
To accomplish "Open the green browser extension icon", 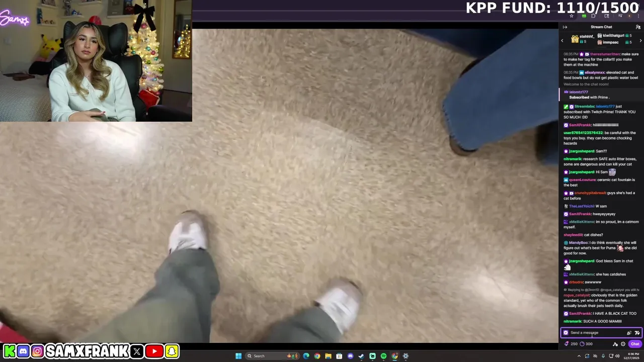I will [584, 16].
